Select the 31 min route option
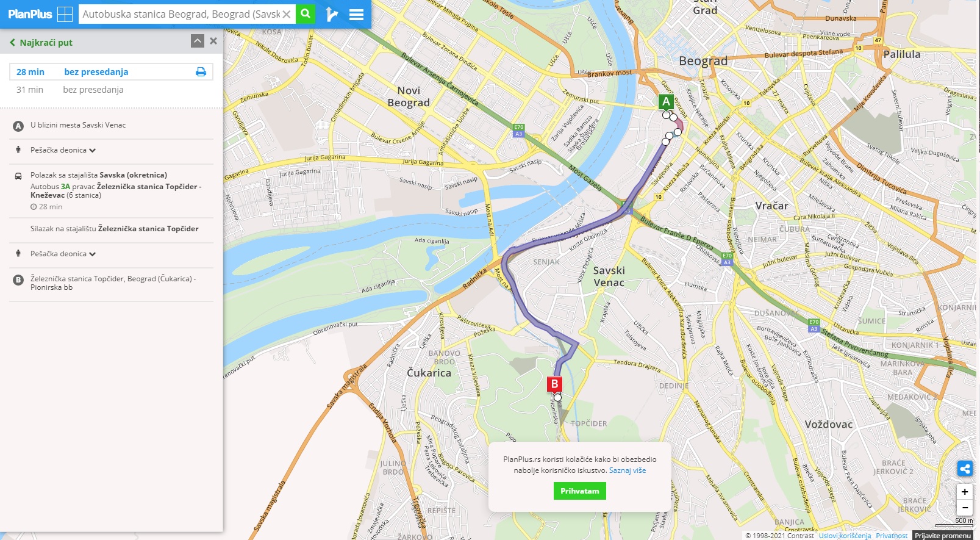 [111, 90]
